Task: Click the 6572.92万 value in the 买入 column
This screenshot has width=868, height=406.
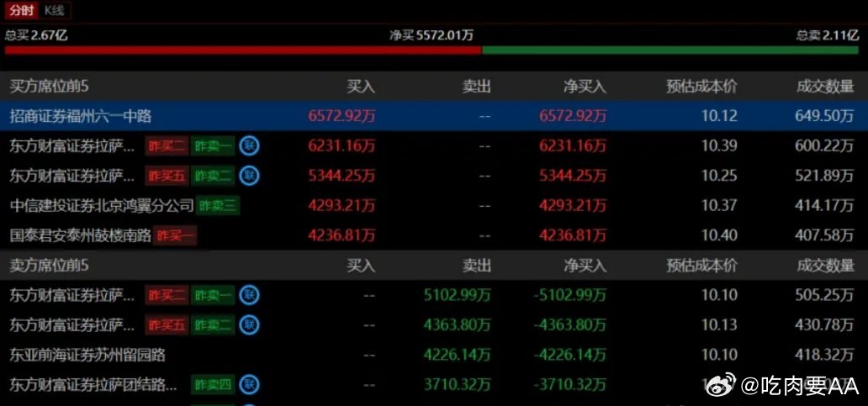Action: point(341,116)
